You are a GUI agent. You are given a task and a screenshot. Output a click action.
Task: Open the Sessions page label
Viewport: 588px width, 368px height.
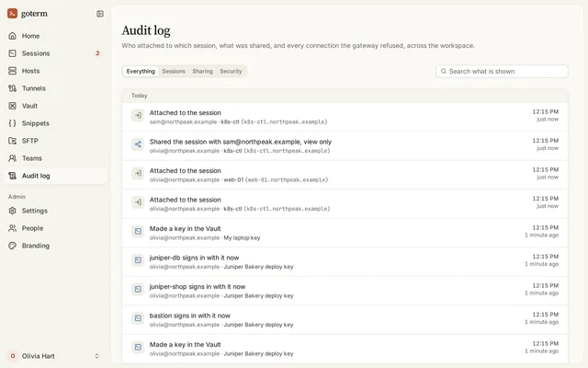point(36,53)
